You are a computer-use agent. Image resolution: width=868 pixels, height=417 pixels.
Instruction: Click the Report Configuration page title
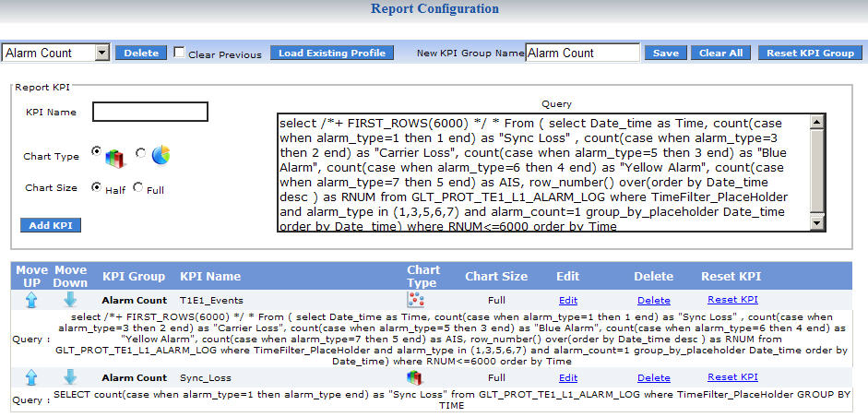click(x=434, y=9)
